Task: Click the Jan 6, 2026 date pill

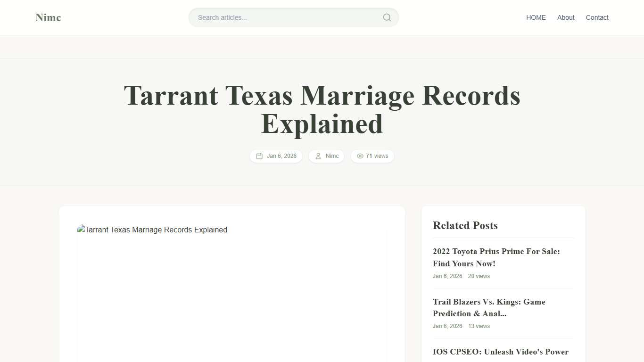Action: point(276,156)
